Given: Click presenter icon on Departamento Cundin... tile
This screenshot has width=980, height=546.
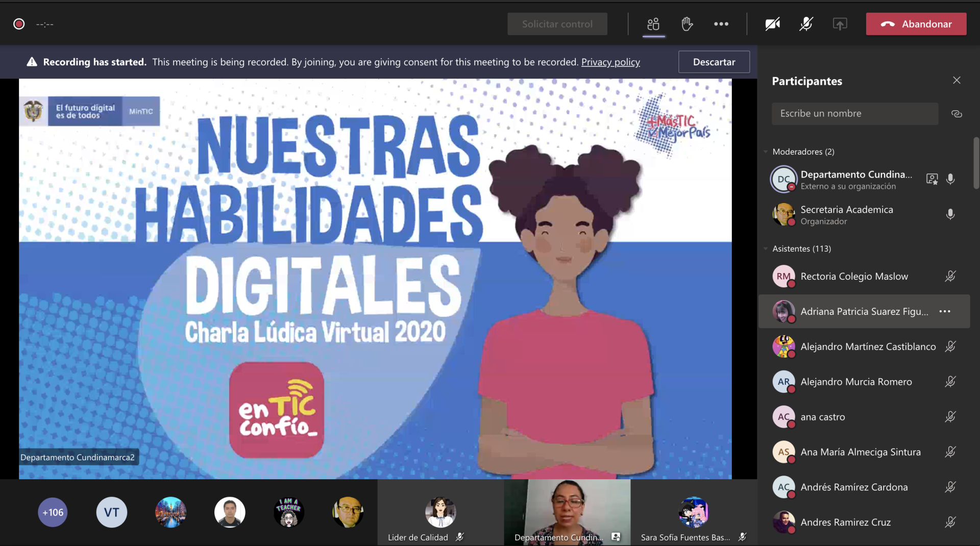Looking at the screenshot, I should 616,537.
